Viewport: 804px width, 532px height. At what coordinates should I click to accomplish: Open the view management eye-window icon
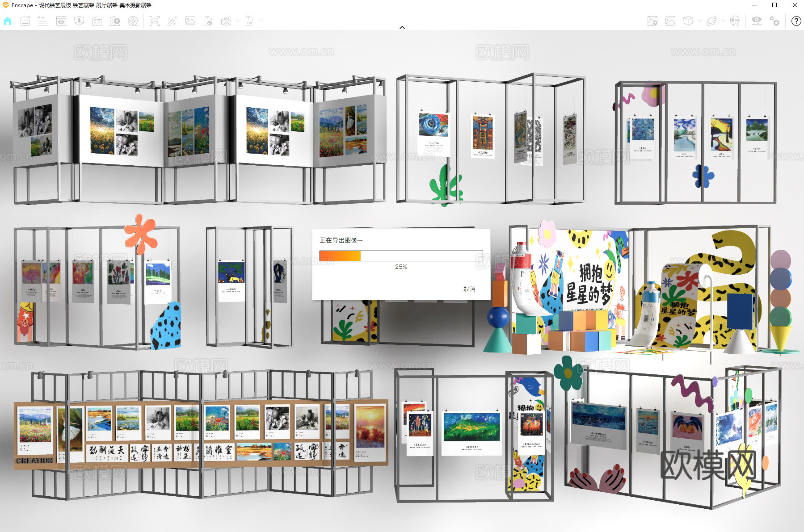61,21
